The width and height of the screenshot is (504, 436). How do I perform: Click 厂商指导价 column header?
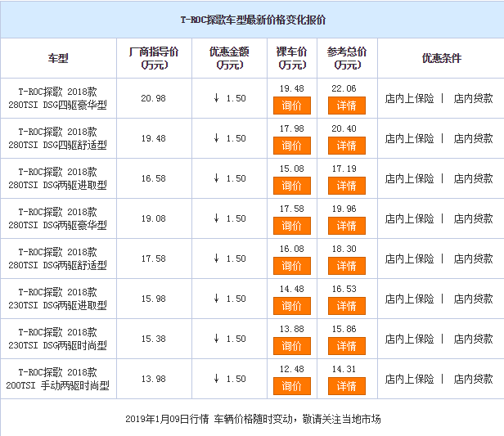(x=154, y=58)
